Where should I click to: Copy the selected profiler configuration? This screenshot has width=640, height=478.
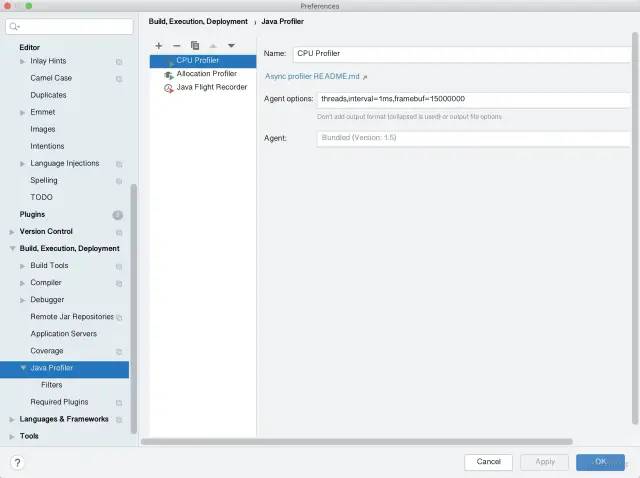(195, 45)
